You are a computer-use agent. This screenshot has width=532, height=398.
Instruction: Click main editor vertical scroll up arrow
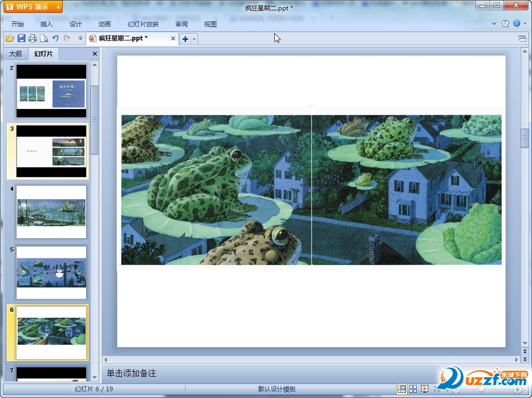pyautogui.click(x=525, y=51)
